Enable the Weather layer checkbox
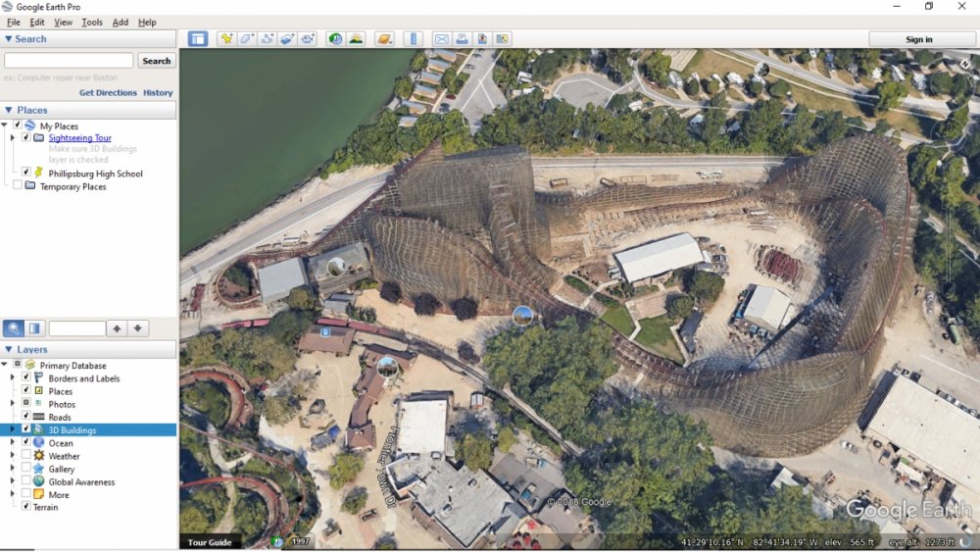Image resolution: width=980 pixels, height=552 pixels. [x=26, y=456]
